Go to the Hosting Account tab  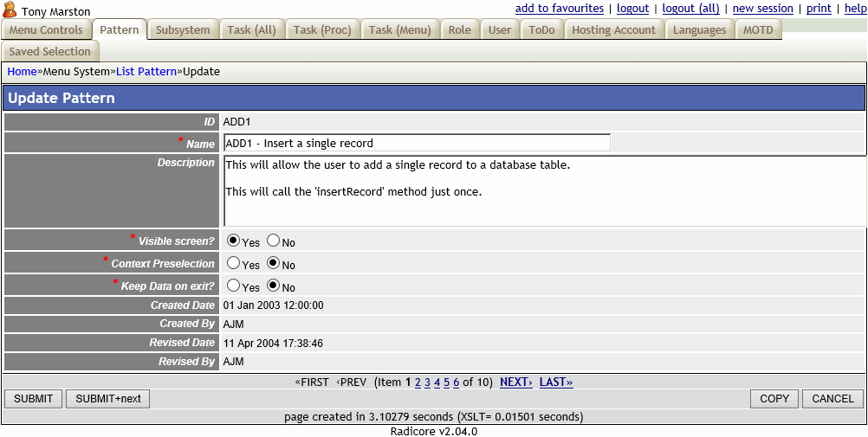[x=613, y=30]
